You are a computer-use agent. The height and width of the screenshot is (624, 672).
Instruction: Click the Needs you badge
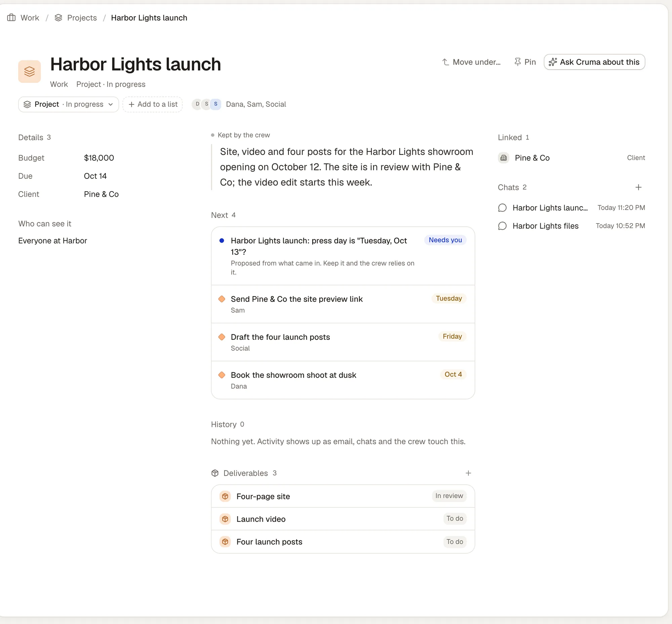click(445, 240)
